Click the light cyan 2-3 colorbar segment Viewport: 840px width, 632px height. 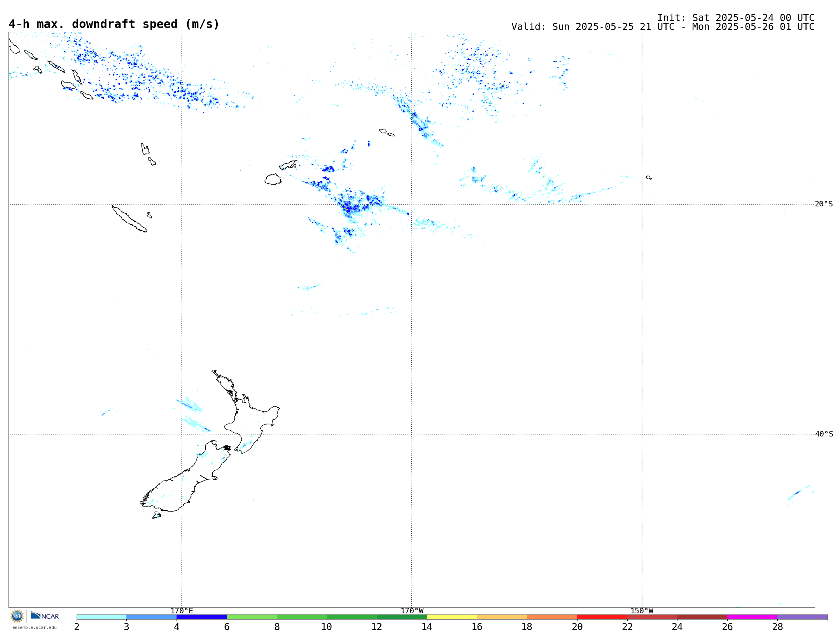coord(101,617)
